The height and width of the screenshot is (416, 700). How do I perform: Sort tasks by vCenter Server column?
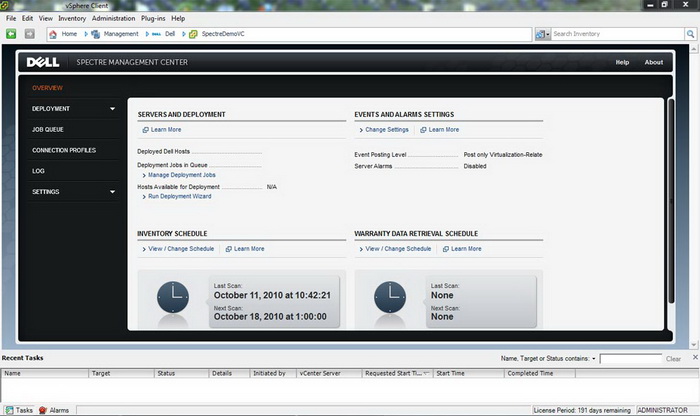click(x=329, y=373)
